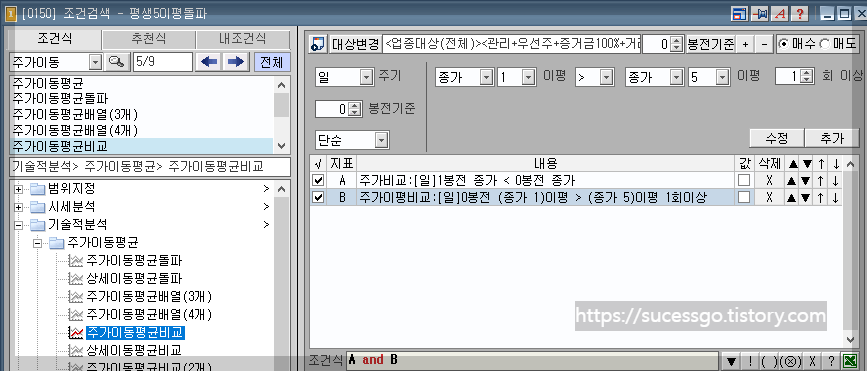Uncheck the checkbox for condition B
867x371 pixels.
[318, 197]
